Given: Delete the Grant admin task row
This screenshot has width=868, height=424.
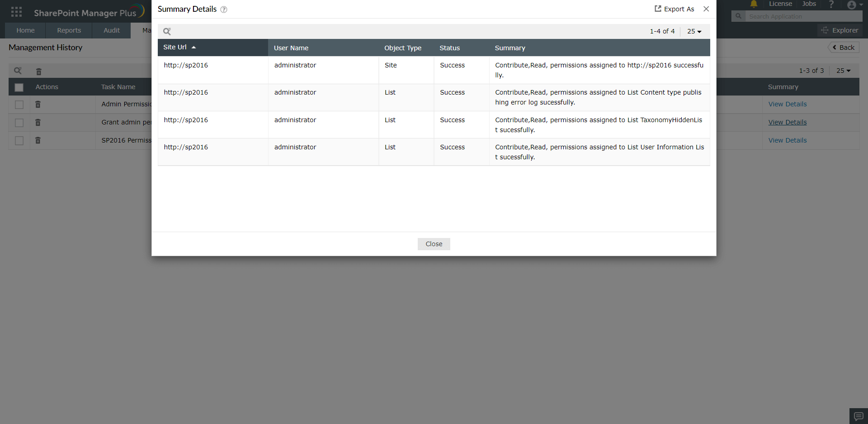Looking at the screenshot, I should [x=38, y=123].
